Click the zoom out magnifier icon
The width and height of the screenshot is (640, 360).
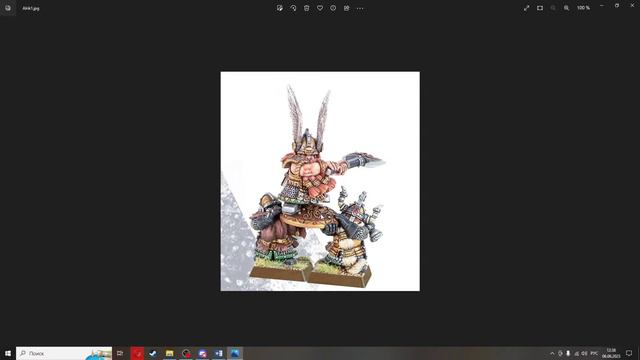tap(553, 8)
